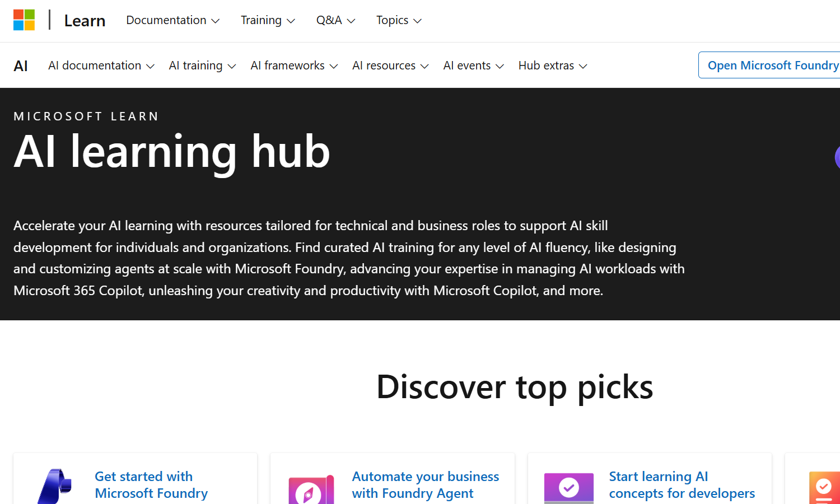
Task: Click the orange checklist card icon
Action: pos(824,488)
